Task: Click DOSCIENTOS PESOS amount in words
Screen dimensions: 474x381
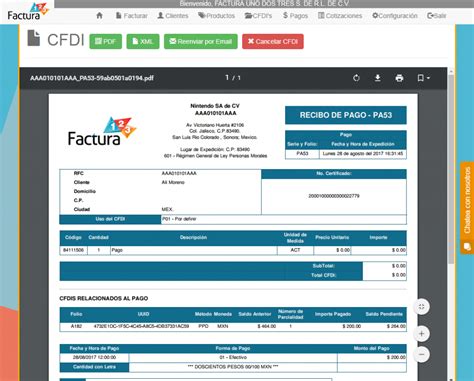Action: [x=233, y=367]
